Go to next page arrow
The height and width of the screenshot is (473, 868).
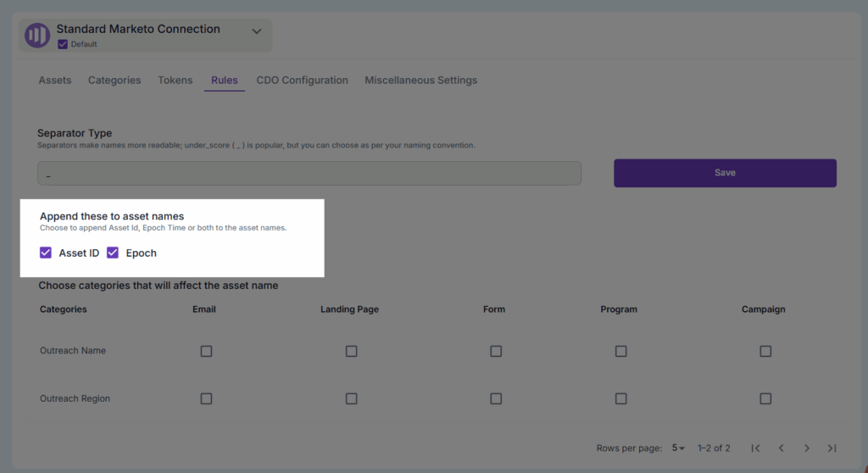[807, 448]
